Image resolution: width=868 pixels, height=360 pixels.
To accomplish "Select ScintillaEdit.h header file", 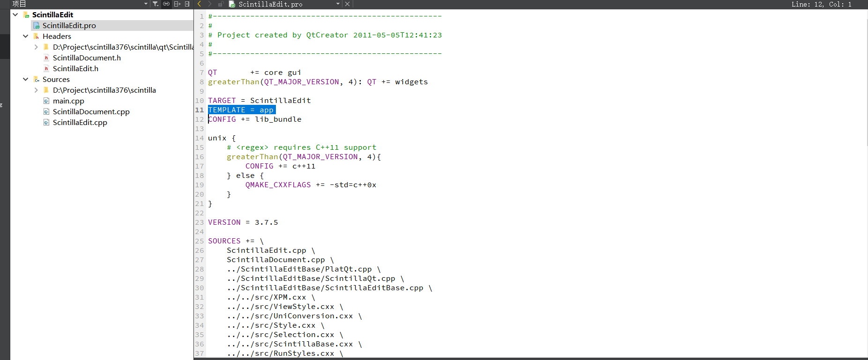I will click(x=75, y=68).
